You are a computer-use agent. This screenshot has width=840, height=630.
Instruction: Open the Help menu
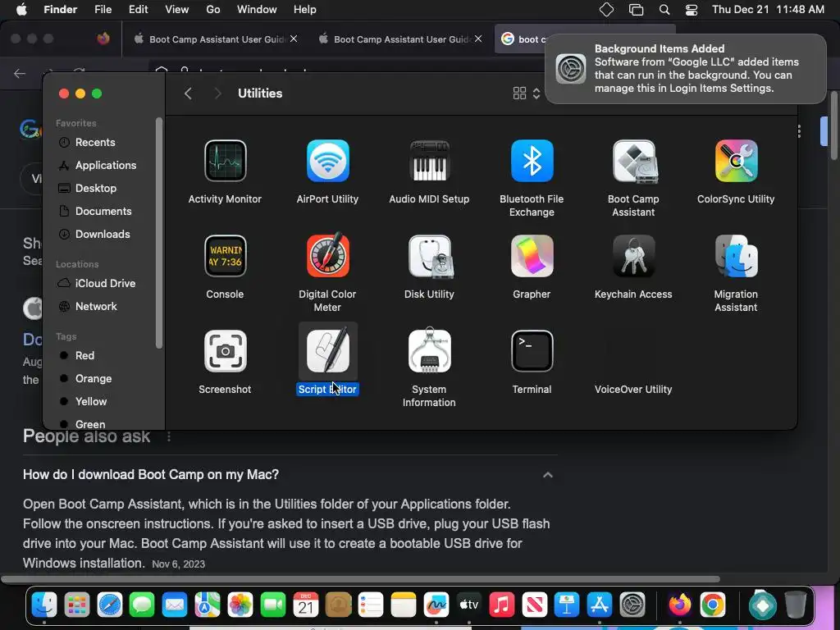305,10
